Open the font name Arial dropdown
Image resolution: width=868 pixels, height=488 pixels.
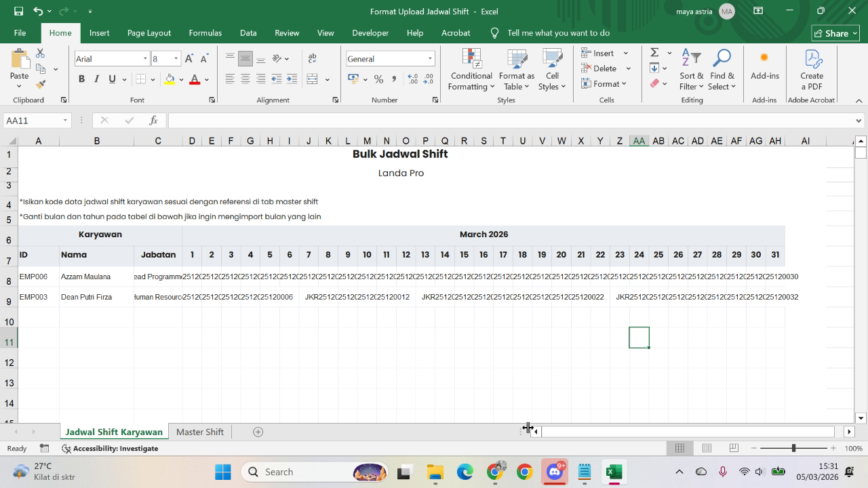point(144,59)
